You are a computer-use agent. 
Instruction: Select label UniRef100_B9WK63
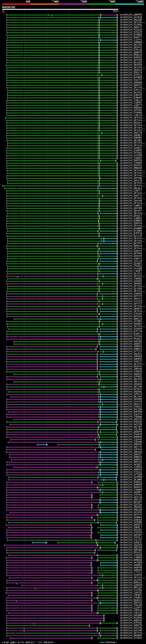(x=131, y=457)
